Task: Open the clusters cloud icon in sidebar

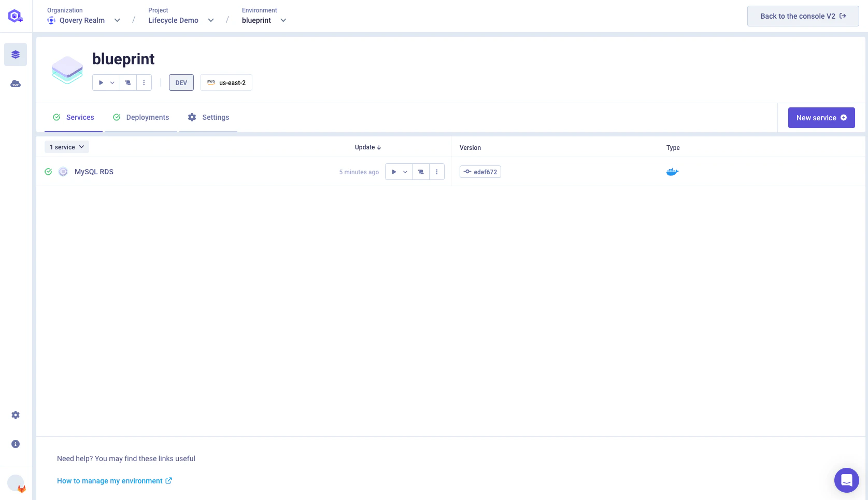Action: pyautogui.click(x=16, y=84)
